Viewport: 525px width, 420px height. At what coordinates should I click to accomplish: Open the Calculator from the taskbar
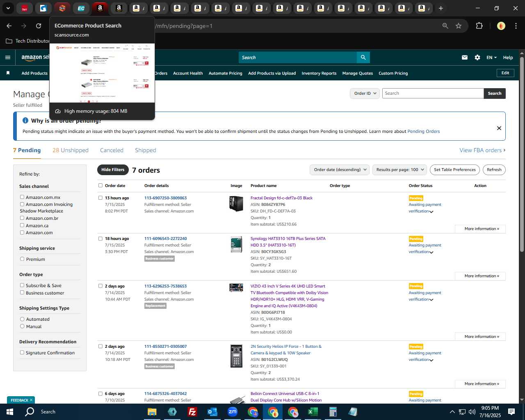pos(333,412)
